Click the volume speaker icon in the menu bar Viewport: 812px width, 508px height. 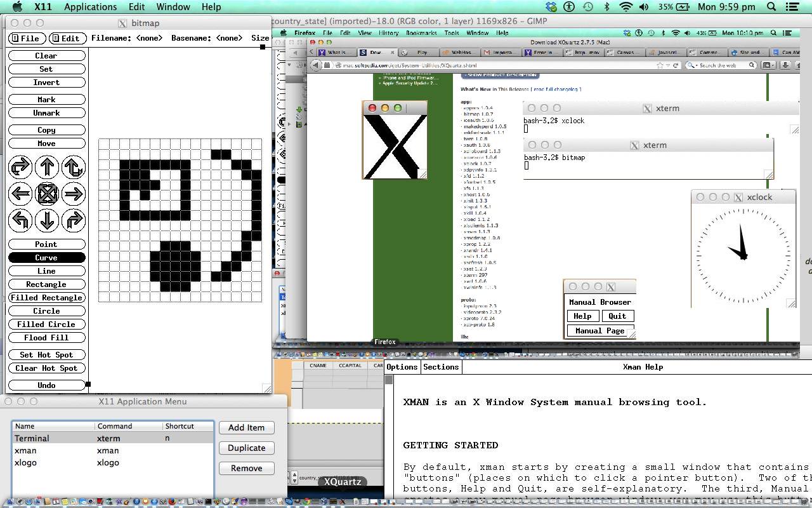pyautogui.click(x=645, y=7)
